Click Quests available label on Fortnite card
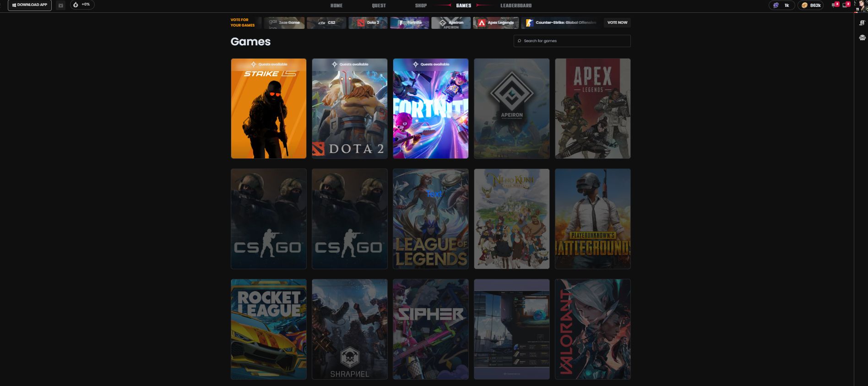Viewport: 868px width, 386px height. coord(431,64)
